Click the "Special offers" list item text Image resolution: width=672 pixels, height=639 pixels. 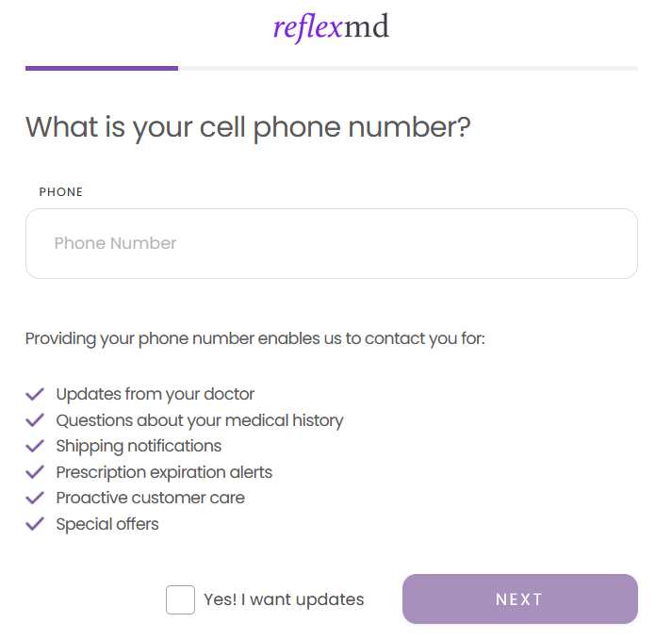[107, 524]
